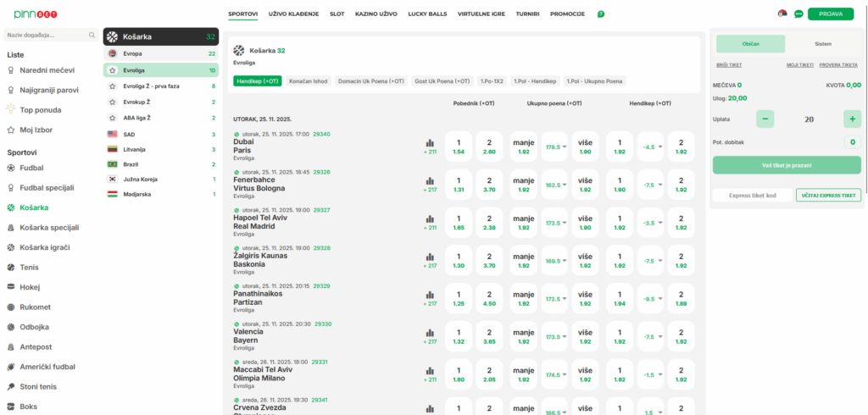Switch ticket type to Sistem

pyautogui.click(x=823, y=44)
